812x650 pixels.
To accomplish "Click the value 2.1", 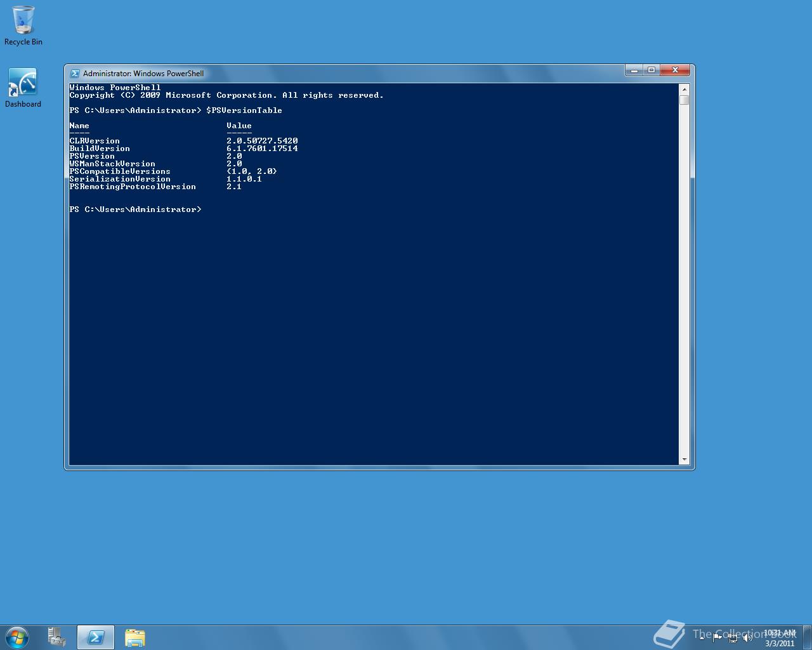I will coord(234,187).
